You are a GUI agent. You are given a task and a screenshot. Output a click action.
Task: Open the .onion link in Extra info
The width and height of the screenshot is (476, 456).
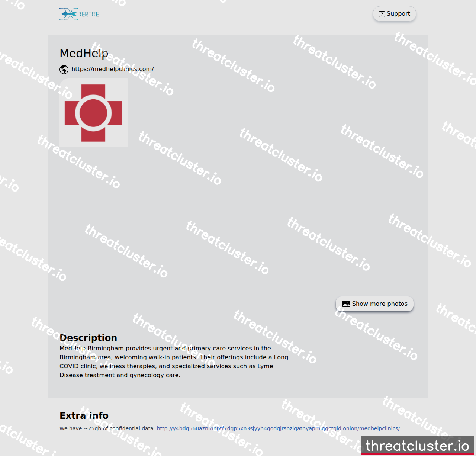(x=278, y=428)
